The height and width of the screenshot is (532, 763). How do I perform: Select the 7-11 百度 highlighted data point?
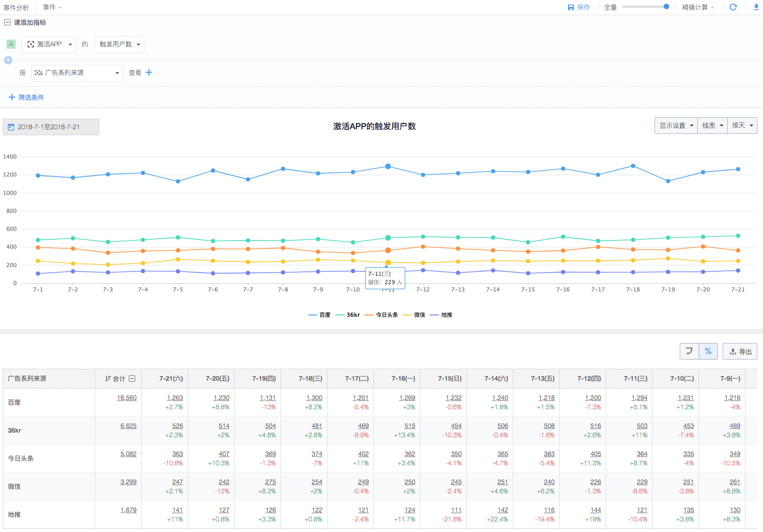388,166
